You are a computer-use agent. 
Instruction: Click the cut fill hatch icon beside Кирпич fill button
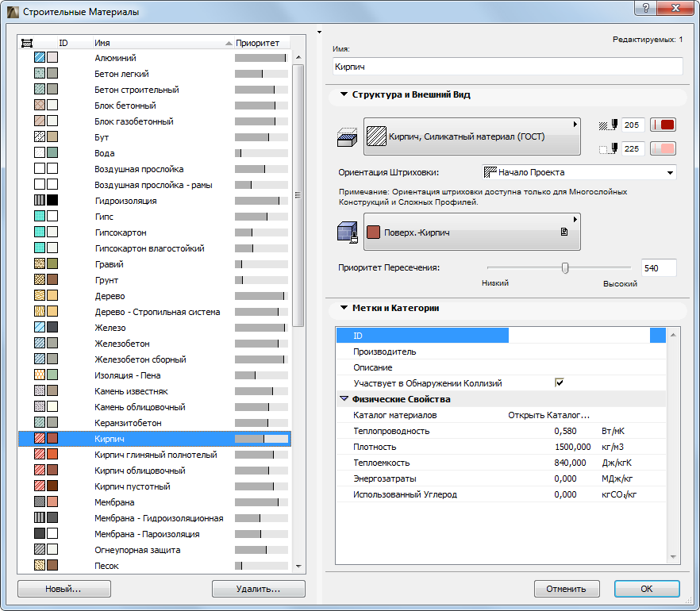point(347,137)
